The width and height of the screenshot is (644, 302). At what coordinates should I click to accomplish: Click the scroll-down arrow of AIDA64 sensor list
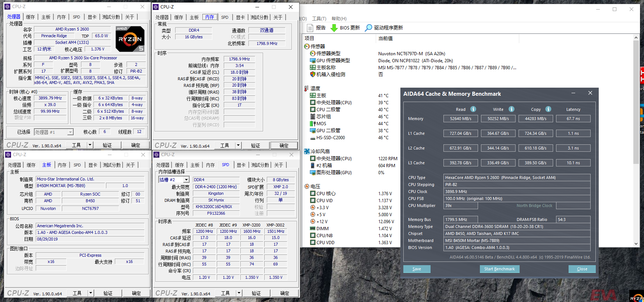click(x=636, y=243)
